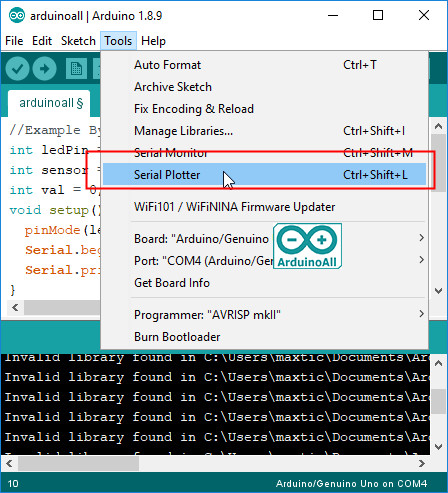
Task: Open WiFi101 / WiFiNINA Firmware Updater
Action: point(264,207)
